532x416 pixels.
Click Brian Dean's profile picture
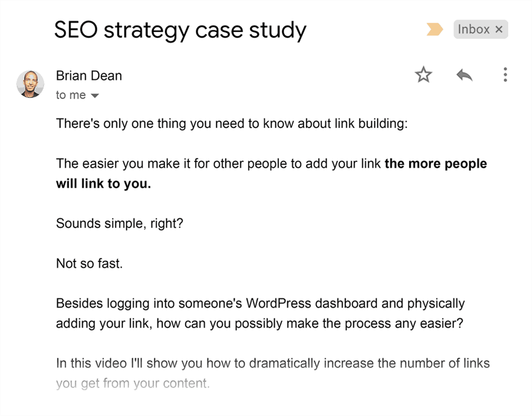point(30,84)
